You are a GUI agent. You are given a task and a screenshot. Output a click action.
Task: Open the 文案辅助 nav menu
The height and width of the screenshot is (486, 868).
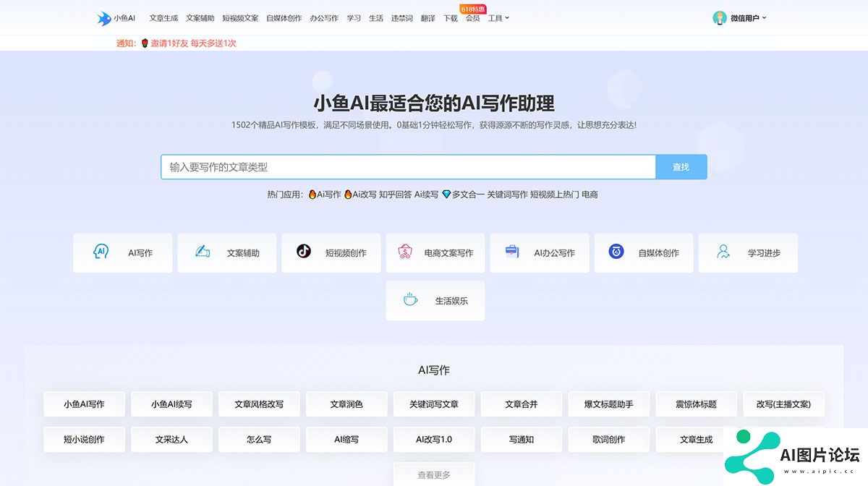[x=200, y=18]
